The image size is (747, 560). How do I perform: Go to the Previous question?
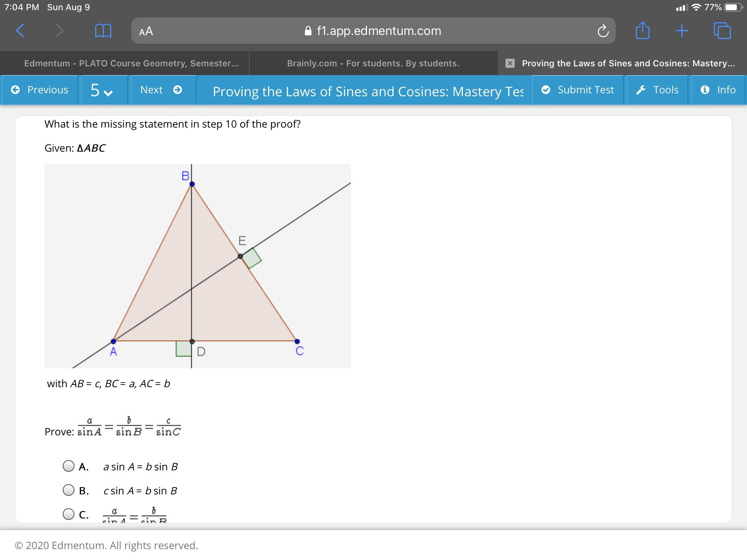pyautogui.click(x=40, y=90)
